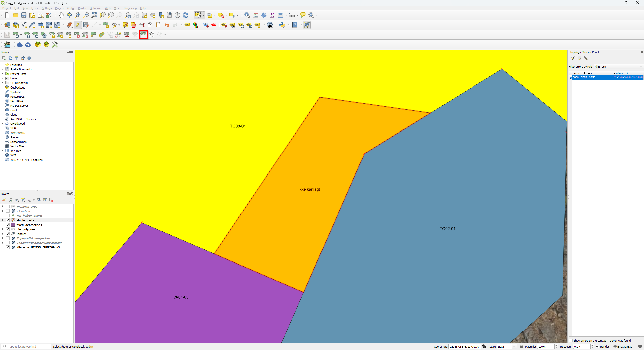Check Show errors on the canvas

point(571,341)
